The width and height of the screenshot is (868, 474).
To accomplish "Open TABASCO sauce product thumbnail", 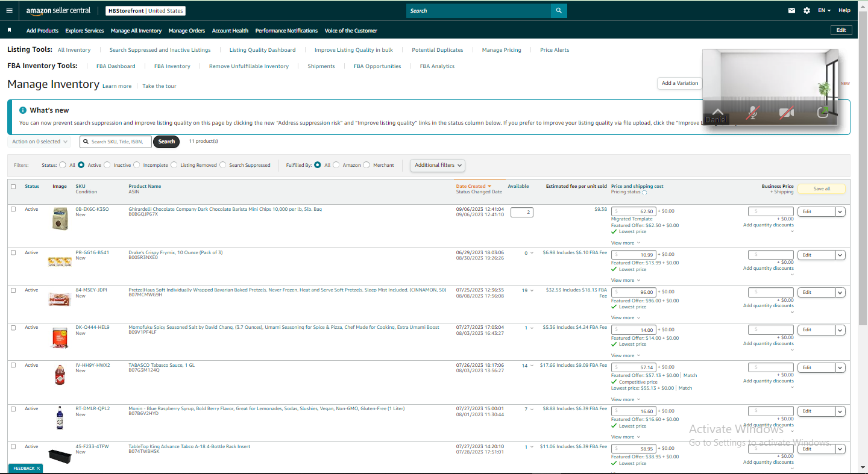I will (x=60, y=375).
